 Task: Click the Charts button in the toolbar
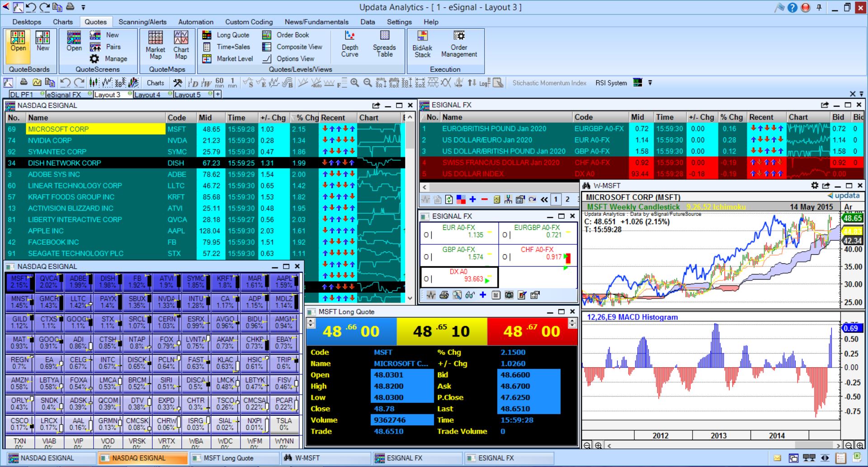156,83
